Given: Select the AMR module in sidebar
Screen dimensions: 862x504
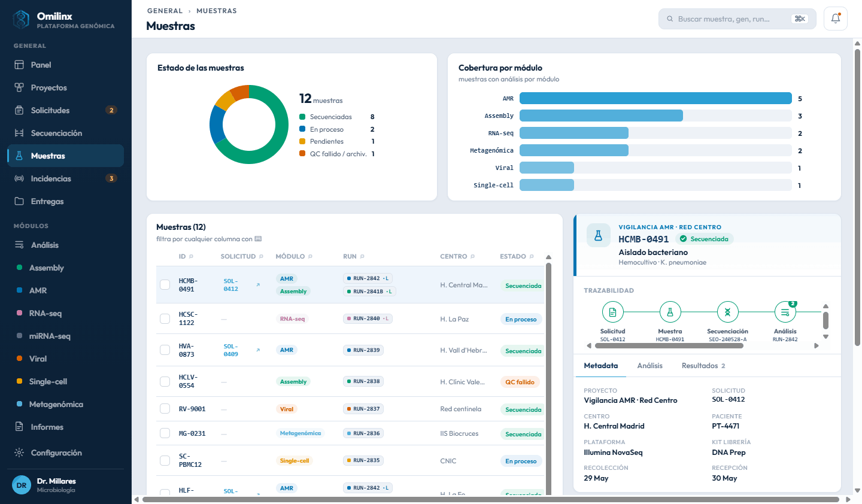Looking at the screenshot, I should (66, 290).
